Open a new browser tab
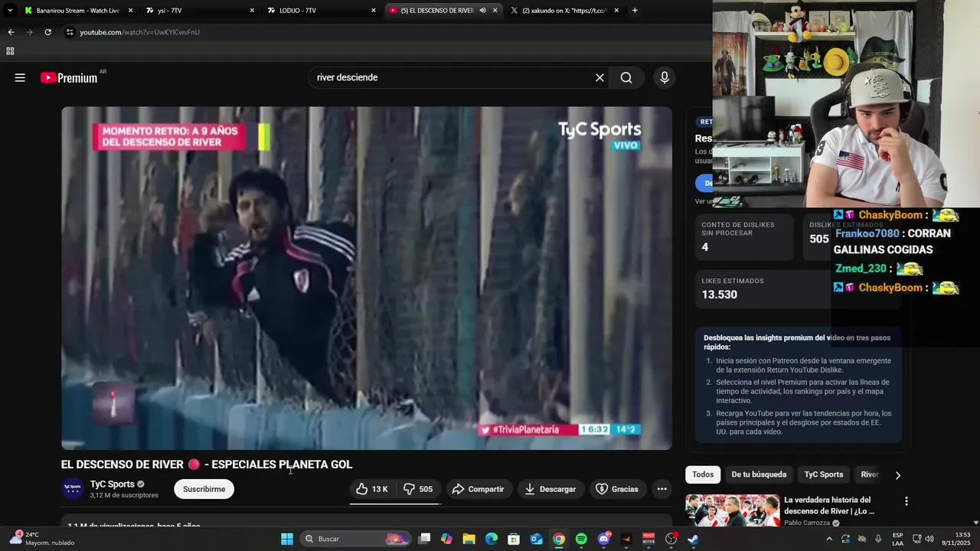980x551 pixels. click(x=635, y=10)
